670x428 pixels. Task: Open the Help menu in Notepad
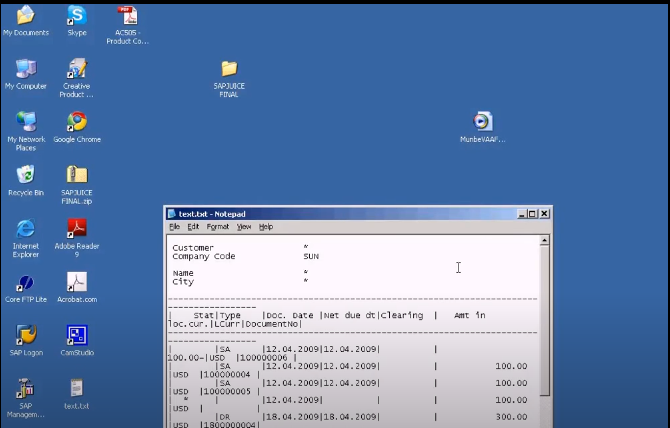[x=266, y=227]
